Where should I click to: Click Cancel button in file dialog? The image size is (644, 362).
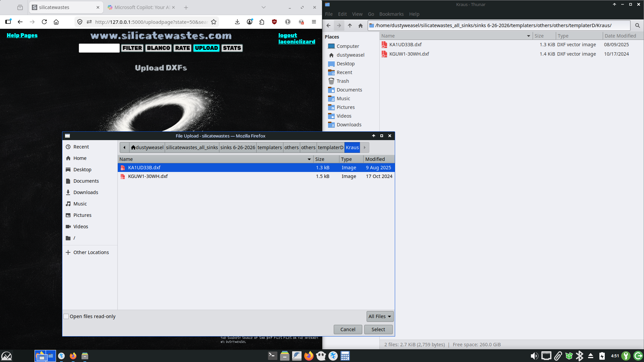pos(348,329)
